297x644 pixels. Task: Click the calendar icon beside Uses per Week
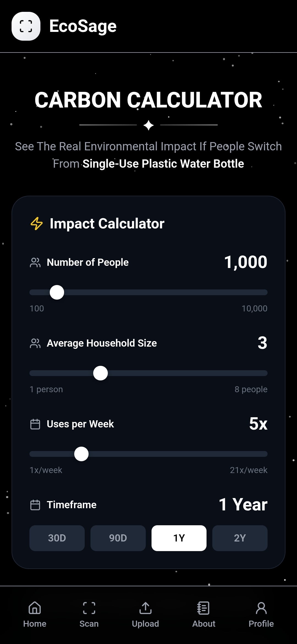coord(35,424)
